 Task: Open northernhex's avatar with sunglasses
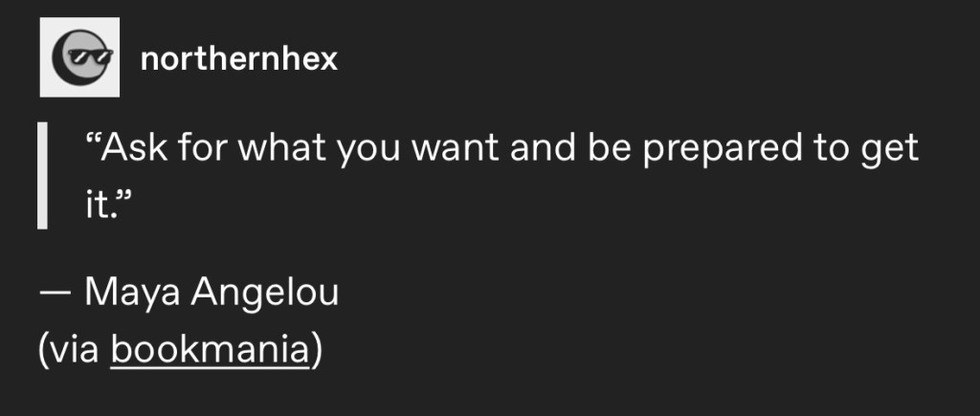[78, 57]
